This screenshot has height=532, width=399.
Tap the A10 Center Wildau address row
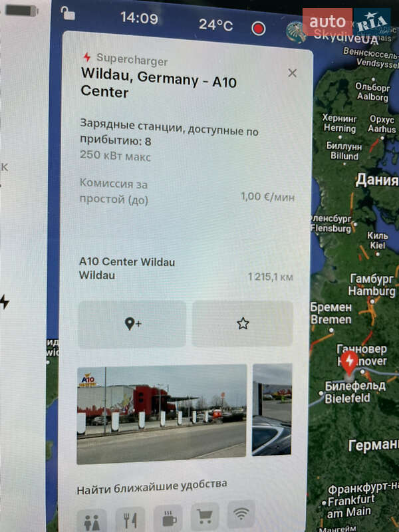coord(186,269)
